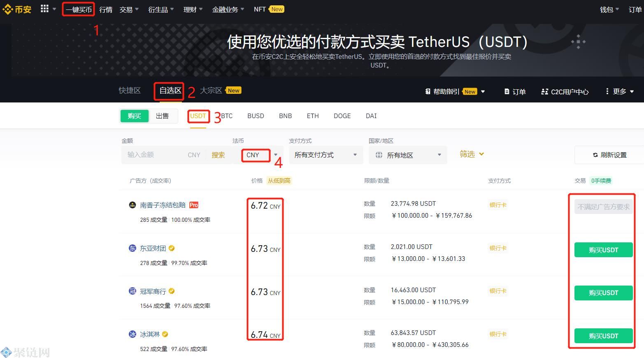Click 冰淇淋 verified badge icon
This screenshot has width=644, height=358.
point(165,334)
